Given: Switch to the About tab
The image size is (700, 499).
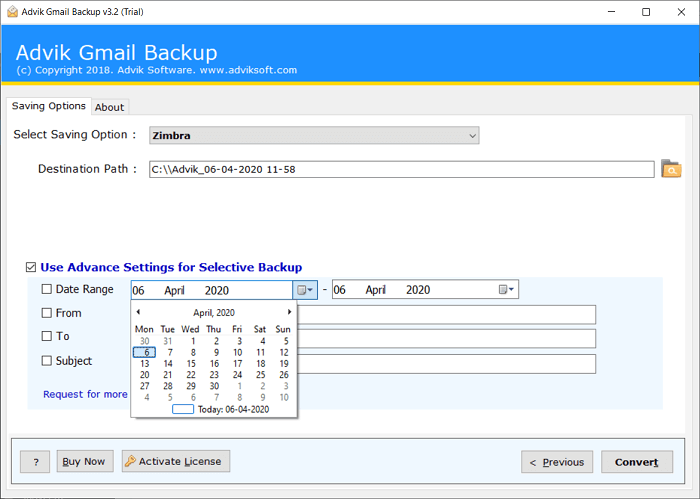Looking at the screenshot, I should [109, 107].
